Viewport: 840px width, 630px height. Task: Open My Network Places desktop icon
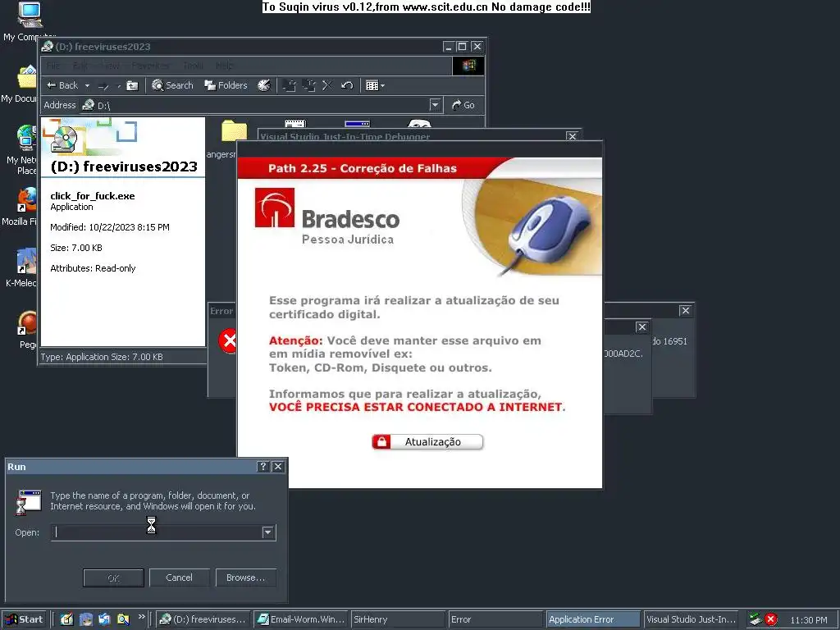pyautogui.click(x=26, y=138)
